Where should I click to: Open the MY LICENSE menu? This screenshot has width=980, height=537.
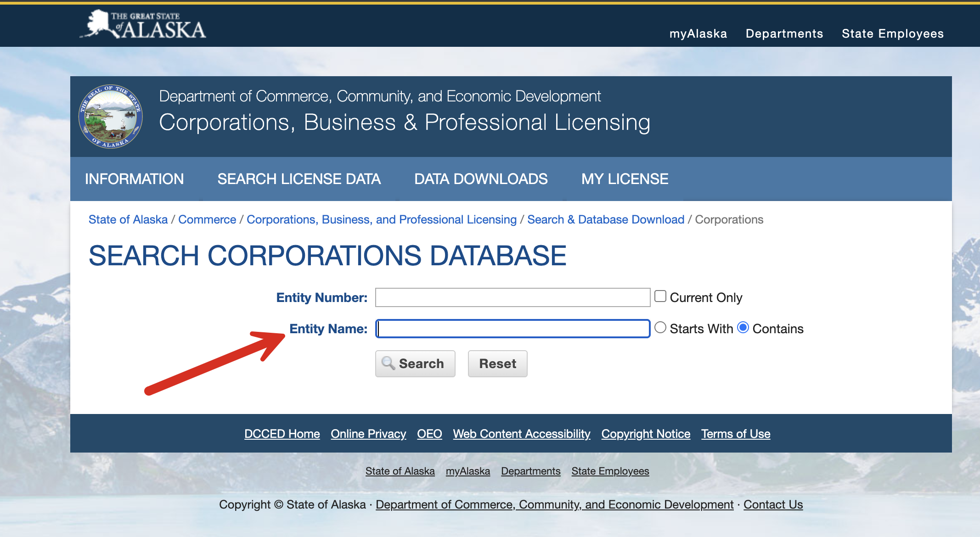625,179
